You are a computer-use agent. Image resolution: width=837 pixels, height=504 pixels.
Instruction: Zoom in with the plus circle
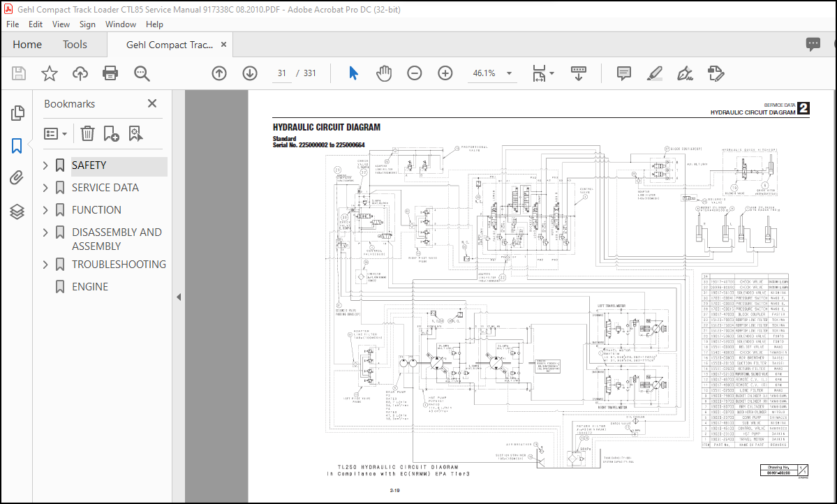pos(445,73)
